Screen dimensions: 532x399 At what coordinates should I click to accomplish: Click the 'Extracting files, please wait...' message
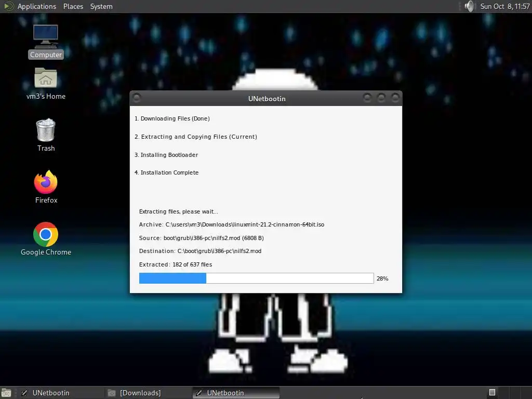tap(179, 211)
